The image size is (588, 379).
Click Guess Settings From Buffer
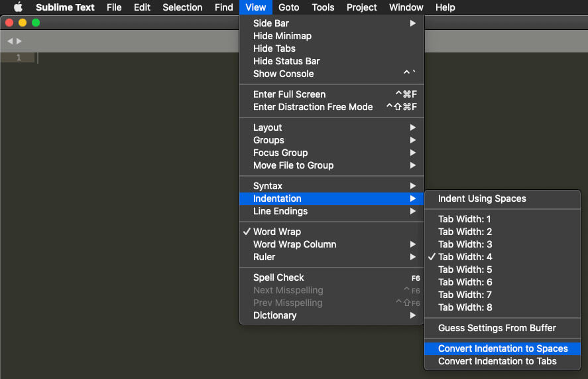(x=497, y=328)
